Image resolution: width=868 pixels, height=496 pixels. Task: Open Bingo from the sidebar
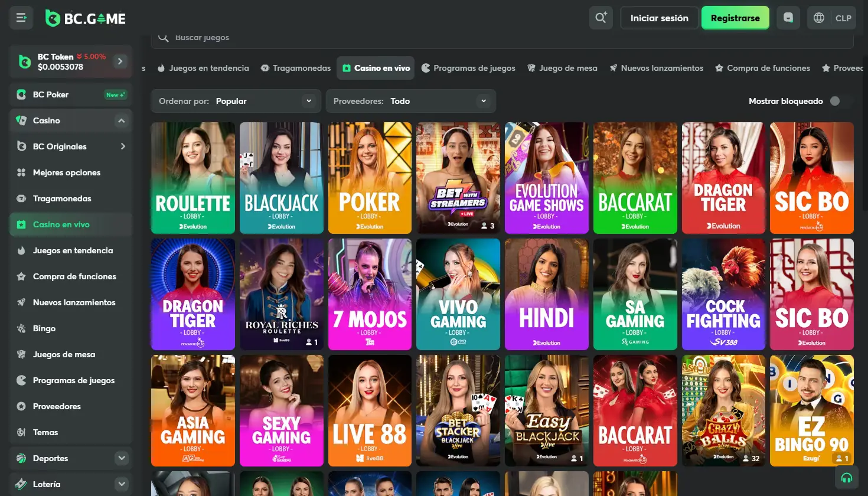44,328
